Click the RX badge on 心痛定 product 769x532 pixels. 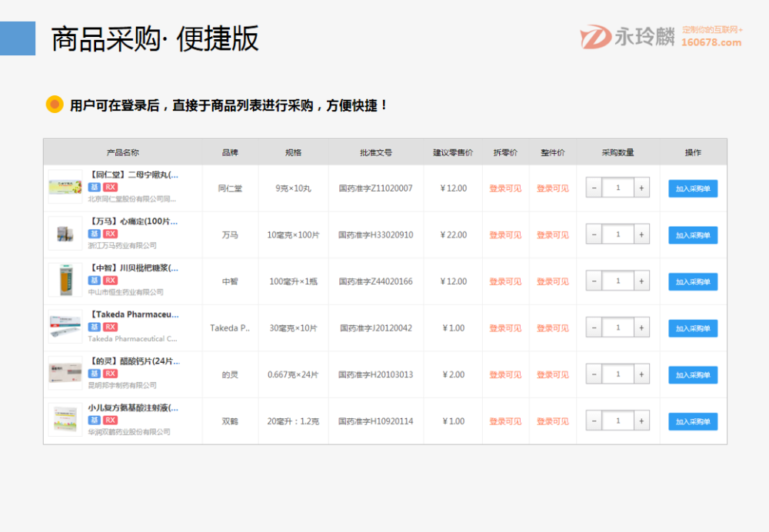[111, 234]
